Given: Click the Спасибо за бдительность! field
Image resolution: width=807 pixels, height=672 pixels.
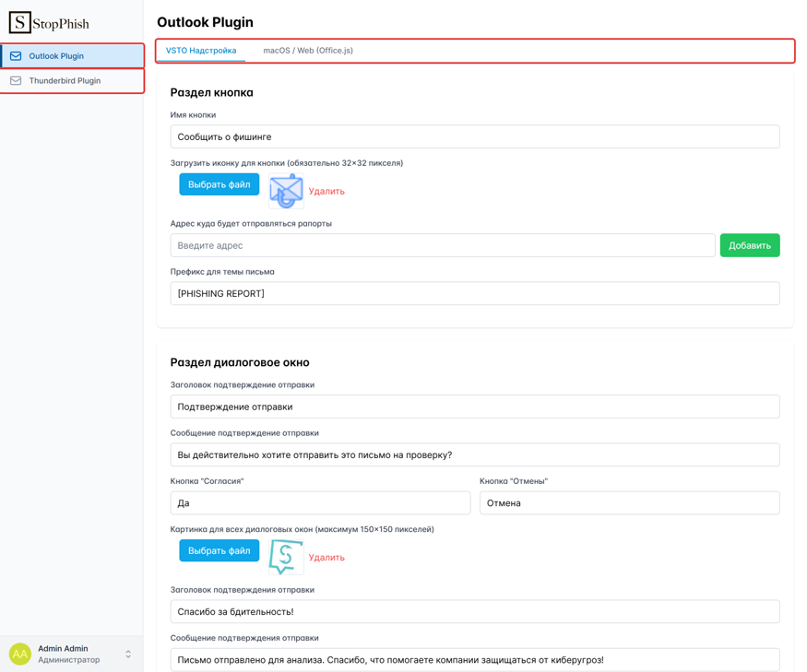Looking at the screenshot, I should 475,611.
